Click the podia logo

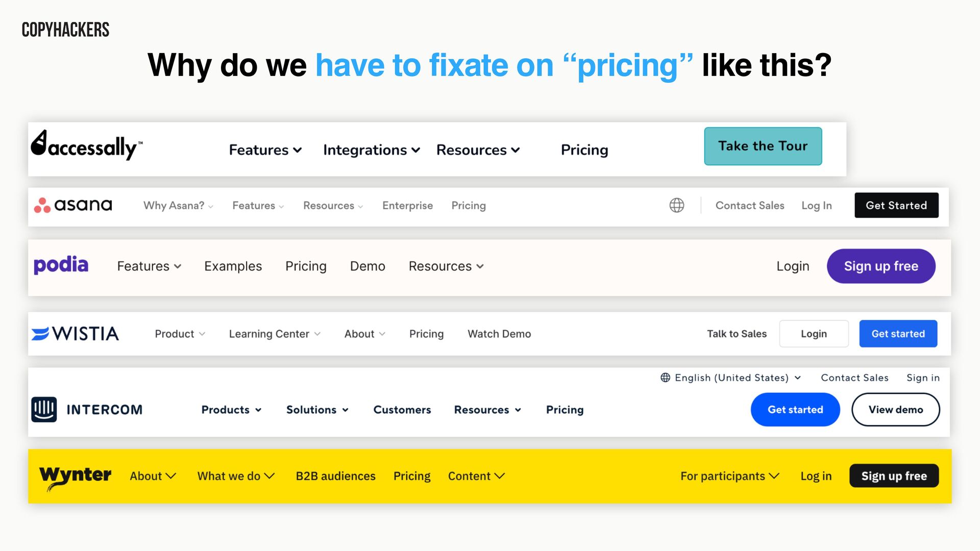(61, 265)
